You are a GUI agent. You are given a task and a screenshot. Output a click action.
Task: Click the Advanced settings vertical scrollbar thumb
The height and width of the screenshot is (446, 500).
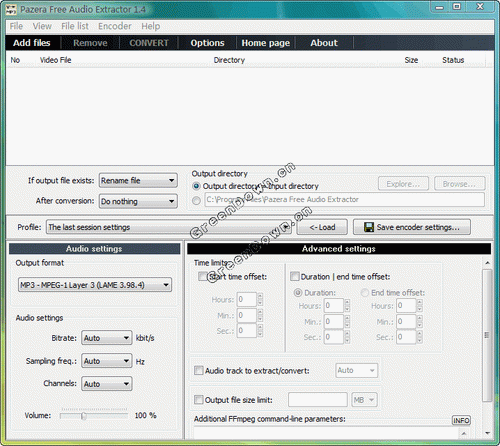click(487, 335)
